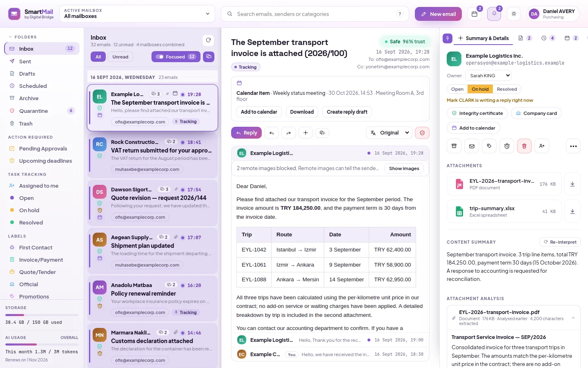
Task: Open more actions ellipsis menu
Action: 573,146
